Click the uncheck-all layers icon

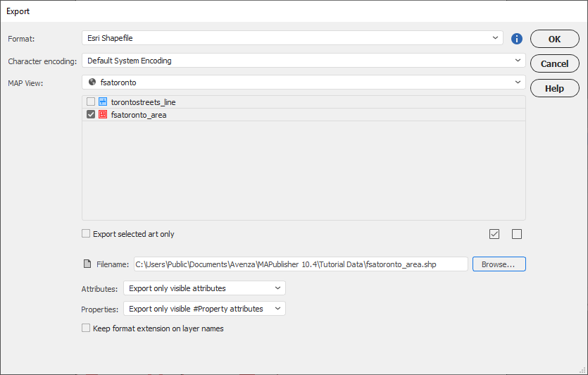(x=517, y=234)
